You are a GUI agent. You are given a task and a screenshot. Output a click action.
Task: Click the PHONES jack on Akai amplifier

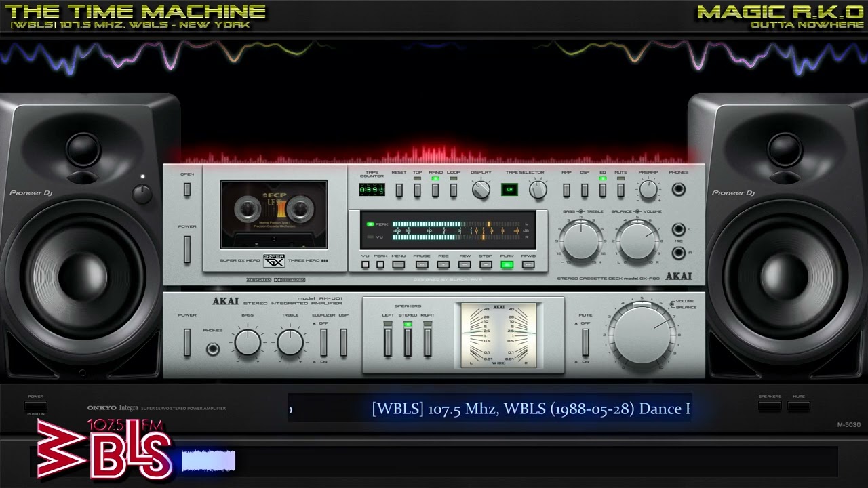[213, 350]
